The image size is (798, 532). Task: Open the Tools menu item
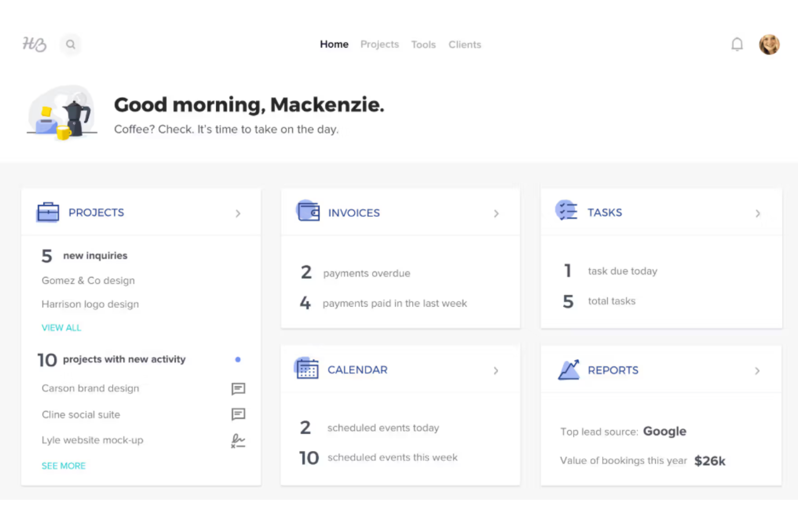point(423,44)
